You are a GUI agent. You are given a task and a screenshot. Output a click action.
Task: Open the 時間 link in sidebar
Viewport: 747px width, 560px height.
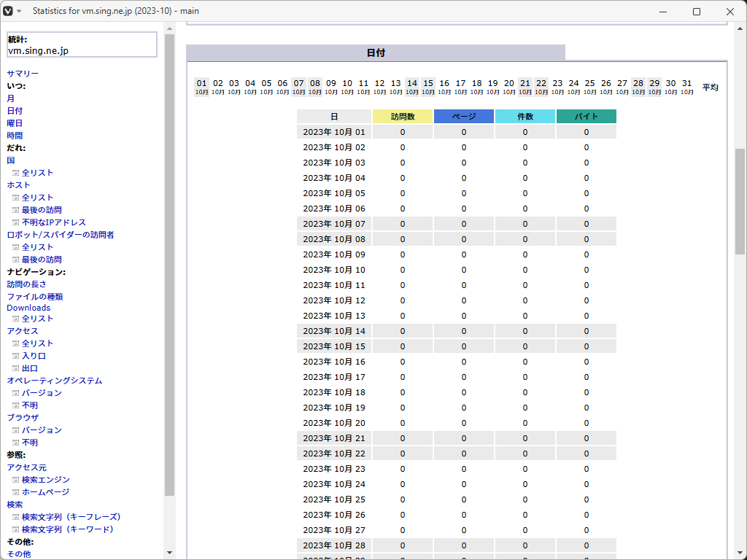(15, 136)
